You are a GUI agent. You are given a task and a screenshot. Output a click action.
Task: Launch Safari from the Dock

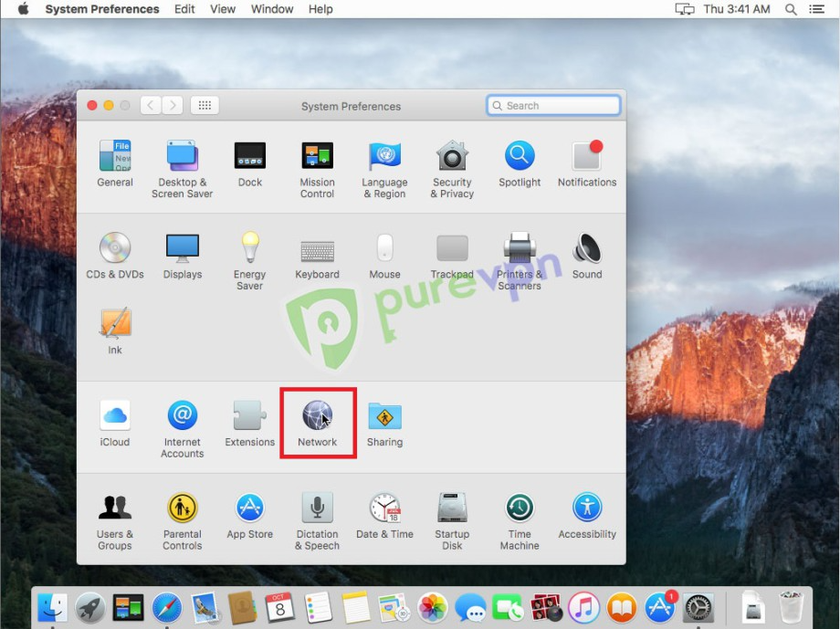pyautogui.click(x=166, y=608)
